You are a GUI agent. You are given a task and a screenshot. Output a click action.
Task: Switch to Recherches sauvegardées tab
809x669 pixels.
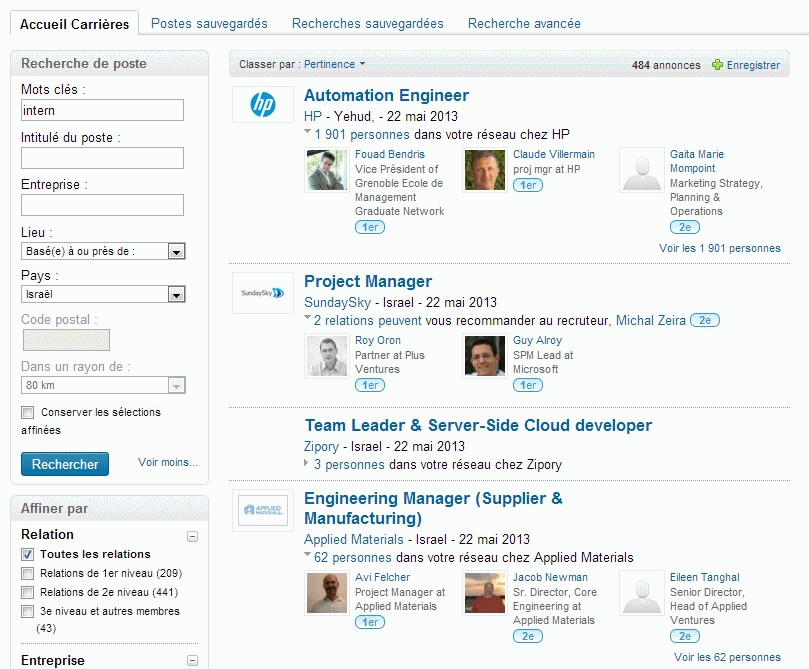(x=367, y=24)
